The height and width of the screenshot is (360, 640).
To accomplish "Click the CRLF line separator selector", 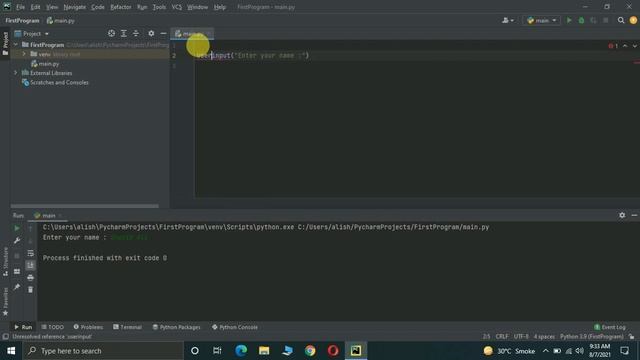I will [x=502, y=337].
